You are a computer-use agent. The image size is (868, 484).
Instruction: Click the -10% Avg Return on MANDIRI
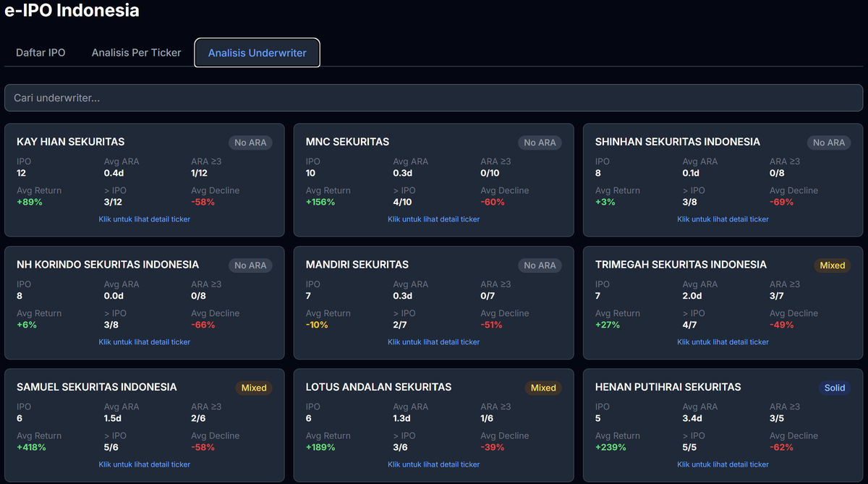(317, 325)
